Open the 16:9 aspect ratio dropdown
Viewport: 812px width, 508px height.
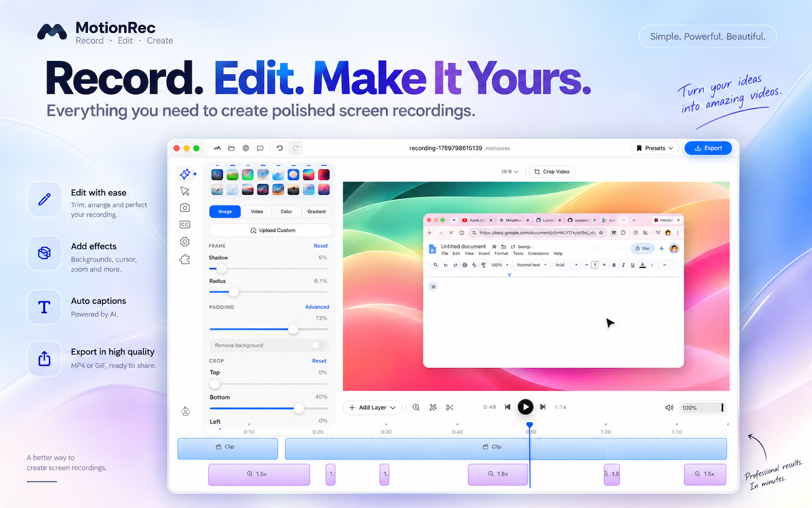(x=510, y=172)
